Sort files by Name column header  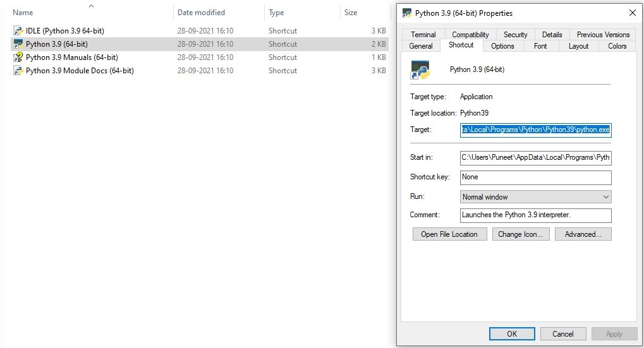[23, 13]
